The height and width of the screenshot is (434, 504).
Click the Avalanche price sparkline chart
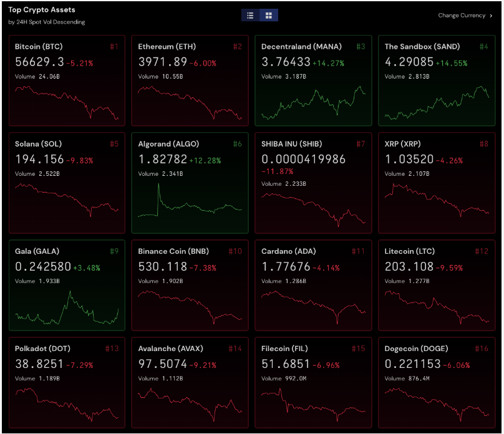(x=190, y=405)
